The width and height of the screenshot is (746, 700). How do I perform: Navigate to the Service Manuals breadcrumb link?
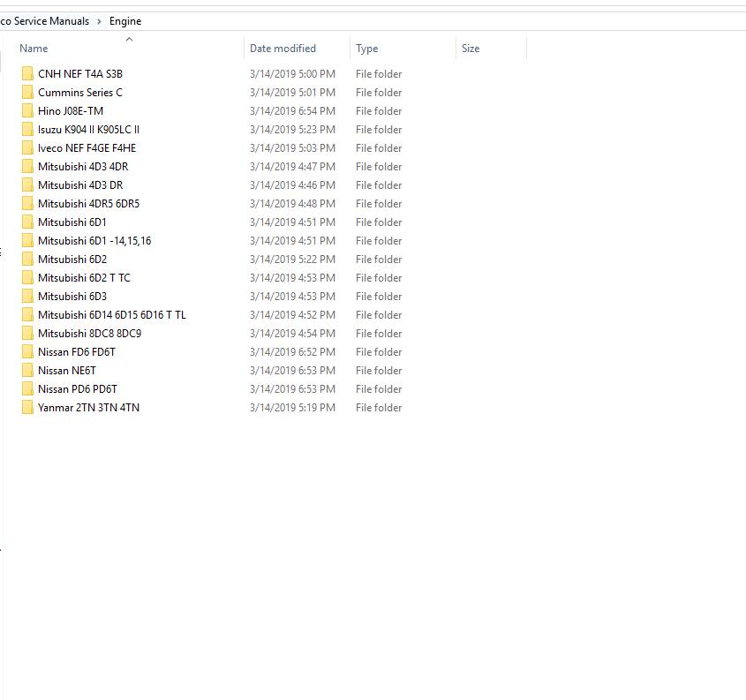tap(44, 20)
